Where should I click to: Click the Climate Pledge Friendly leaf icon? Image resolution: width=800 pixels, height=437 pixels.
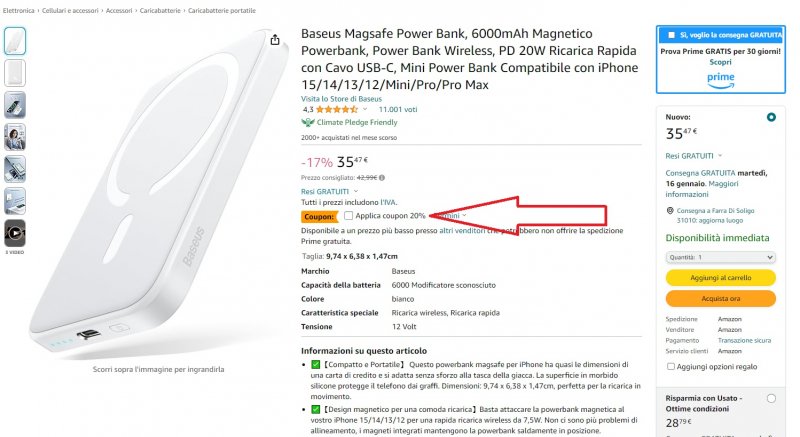pos(308,122)
